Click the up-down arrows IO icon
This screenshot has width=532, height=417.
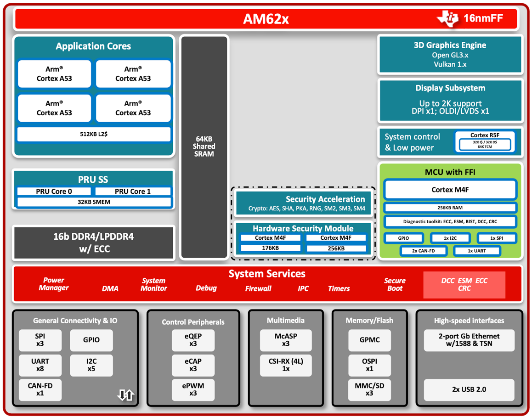(125, 394)
